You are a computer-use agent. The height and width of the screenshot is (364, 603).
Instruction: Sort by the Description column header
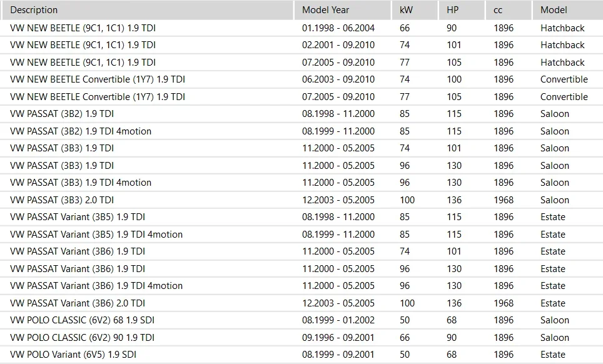(x=148, y=10)
